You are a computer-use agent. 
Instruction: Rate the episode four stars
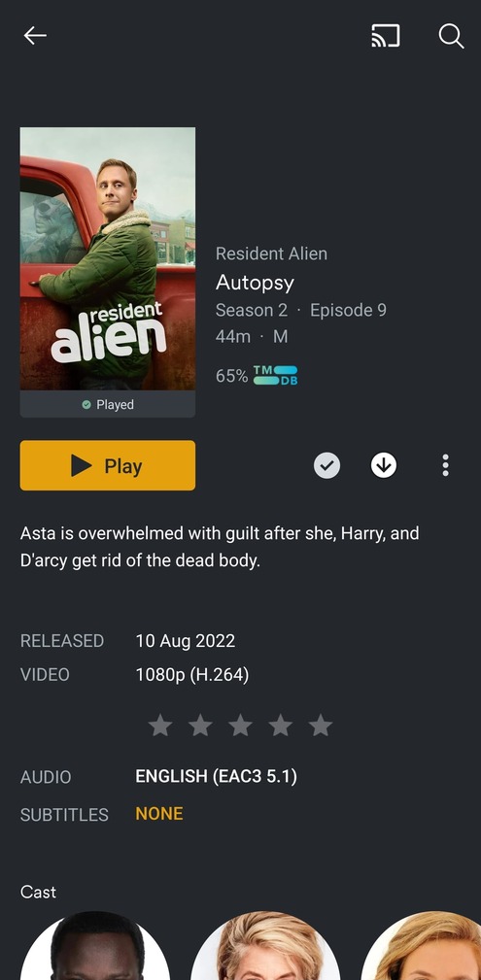[280, 726]
